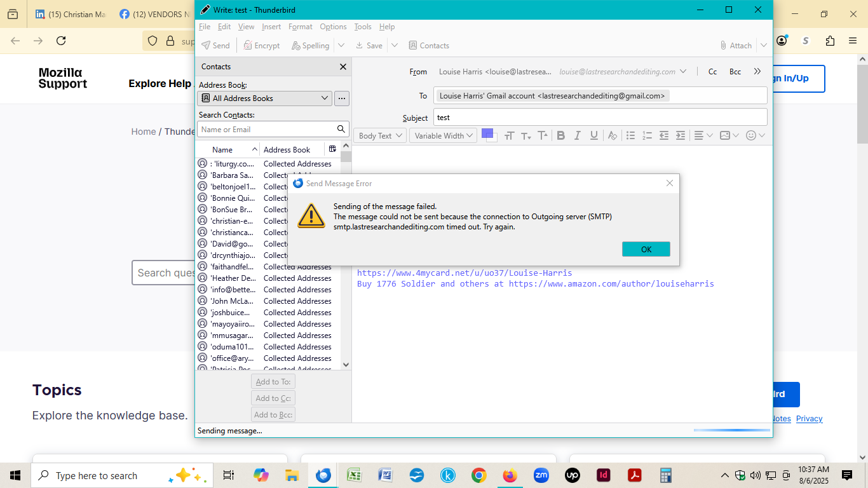This screenshot has width=868, height=488.
Task: Click the remove text styling icon
Action: 612,135
